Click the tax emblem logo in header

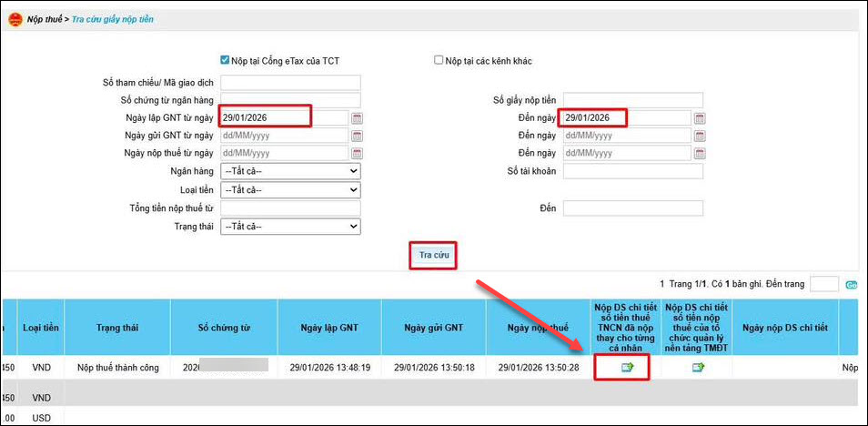click(x=15, y=18)
